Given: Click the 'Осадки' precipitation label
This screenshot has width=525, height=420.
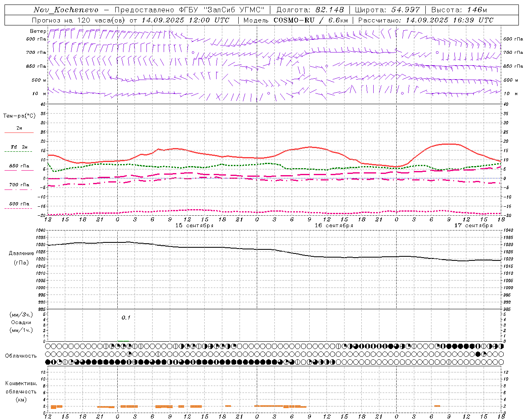Looking at the screenshot, I should (x=21, y=322).
